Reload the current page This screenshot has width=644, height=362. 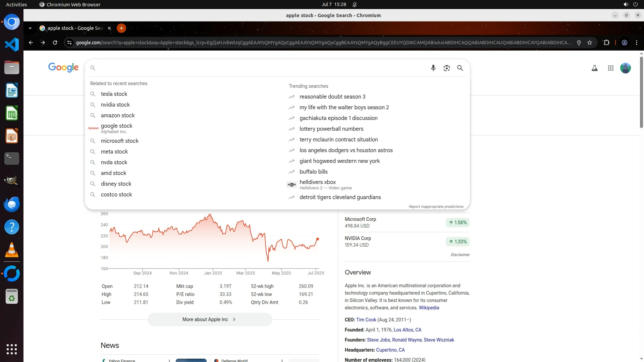click(x=55, y=43)
